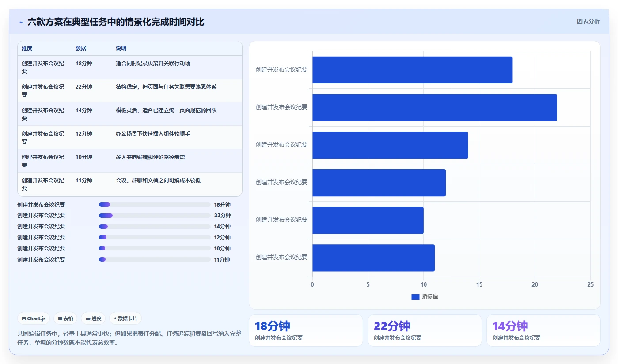Select the description 会议、群聊和文档之间切换成本较低
This screenshot has width=618, height=364.
pyautogui.click(x=158, y=181)
